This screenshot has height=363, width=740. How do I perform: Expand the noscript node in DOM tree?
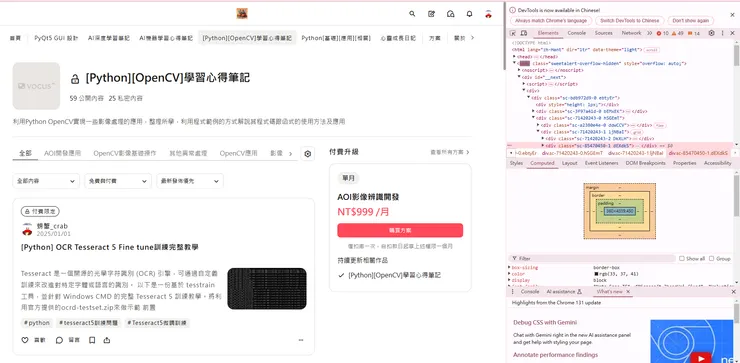519,70
